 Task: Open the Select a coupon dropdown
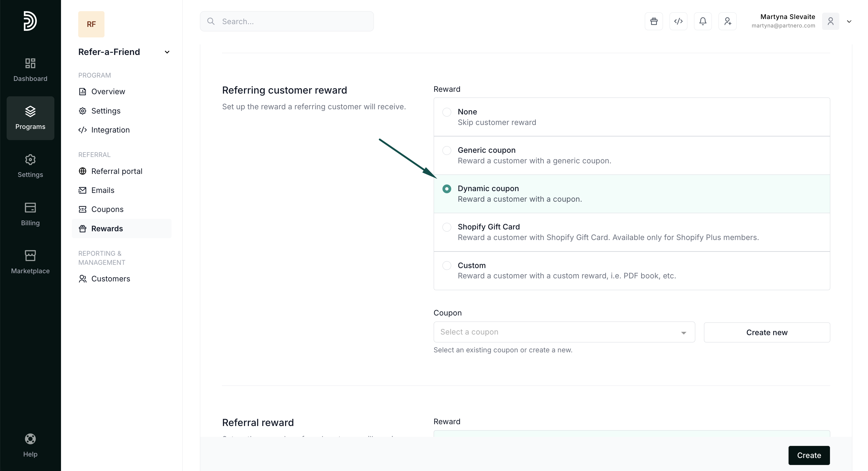point(564,332)
